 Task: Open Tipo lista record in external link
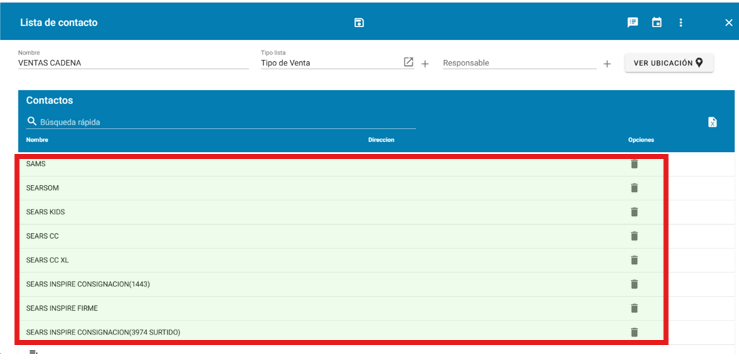pyautogui.click(x=409, y=62)
